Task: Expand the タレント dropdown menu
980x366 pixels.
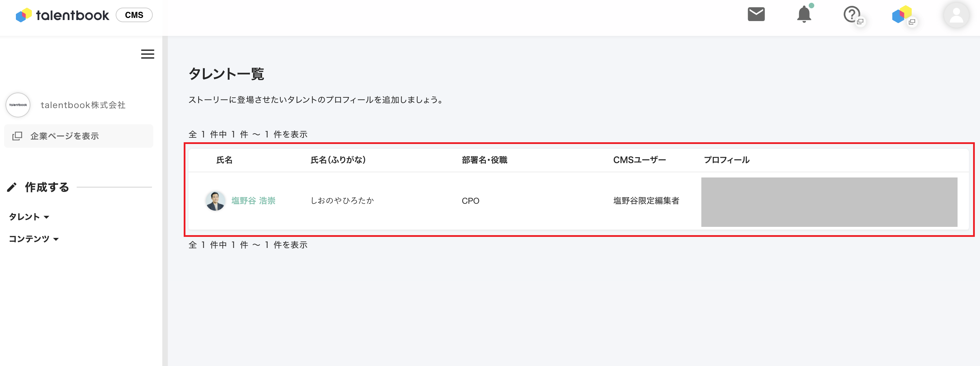Action: point(29,217)
